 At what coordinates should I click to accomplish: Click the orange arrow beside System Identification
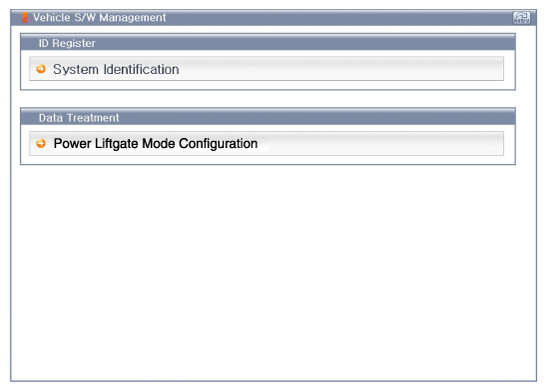41,69
